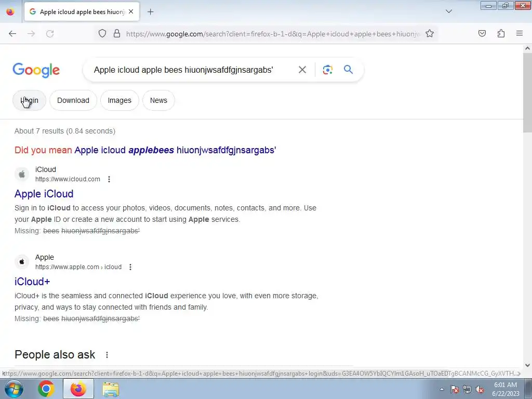Screen dimensions: 532x399
Task: Click the 'People also ask' heading
Action: [55, 354]
